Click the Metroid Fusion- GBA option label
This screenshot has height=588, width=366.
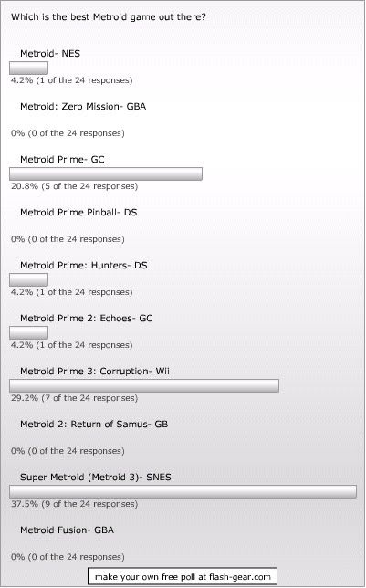pyautogui.click(x=68, y=530)
